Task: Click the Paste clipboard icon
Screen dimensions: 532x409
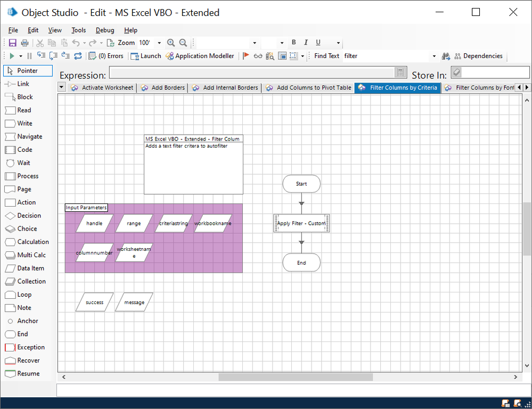Action: tap(64, 43)
